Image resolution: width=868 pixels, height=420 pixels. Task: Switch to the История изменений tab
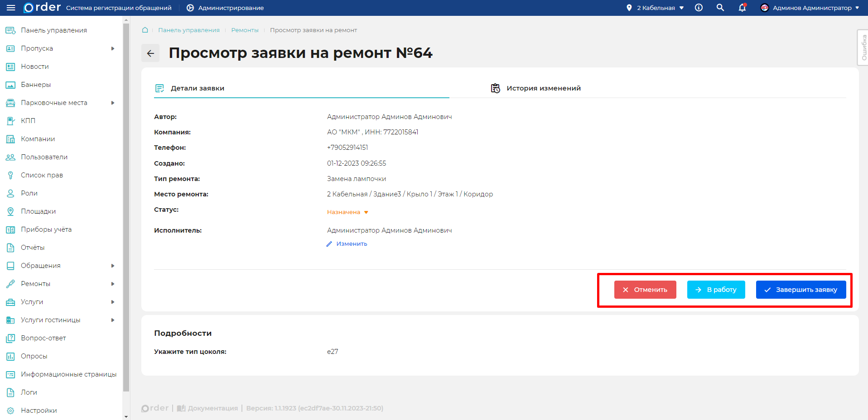click(x=544, y=88)
